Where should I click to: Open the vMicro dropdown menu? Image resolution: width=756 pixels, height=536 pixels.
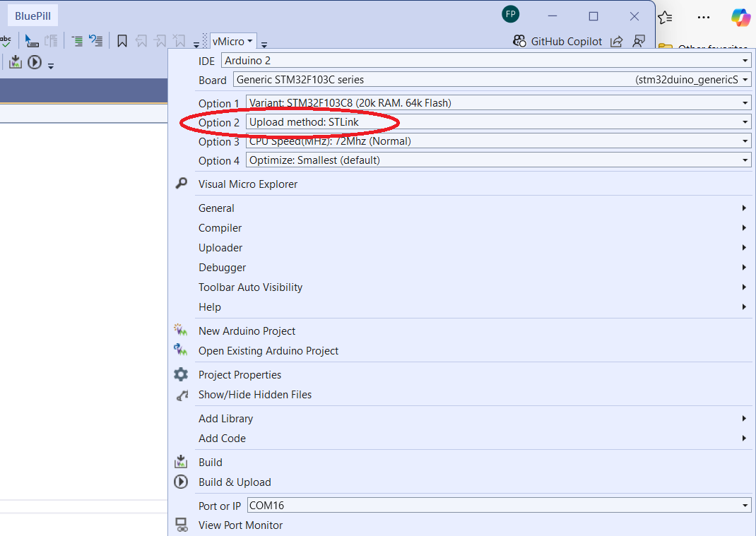pos(233,42)
